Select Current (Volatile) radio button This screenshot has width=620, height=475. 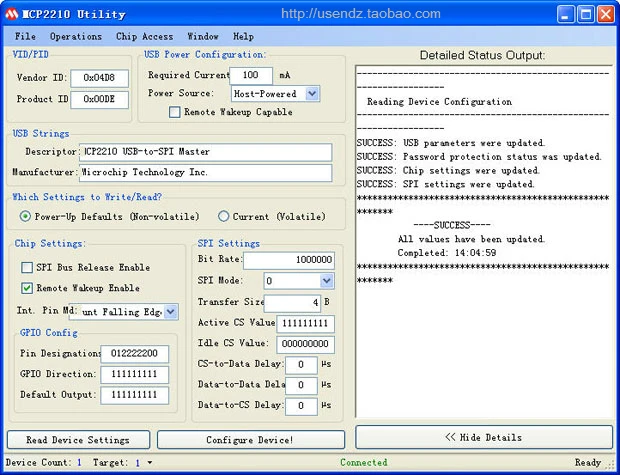tap(223, 216)
